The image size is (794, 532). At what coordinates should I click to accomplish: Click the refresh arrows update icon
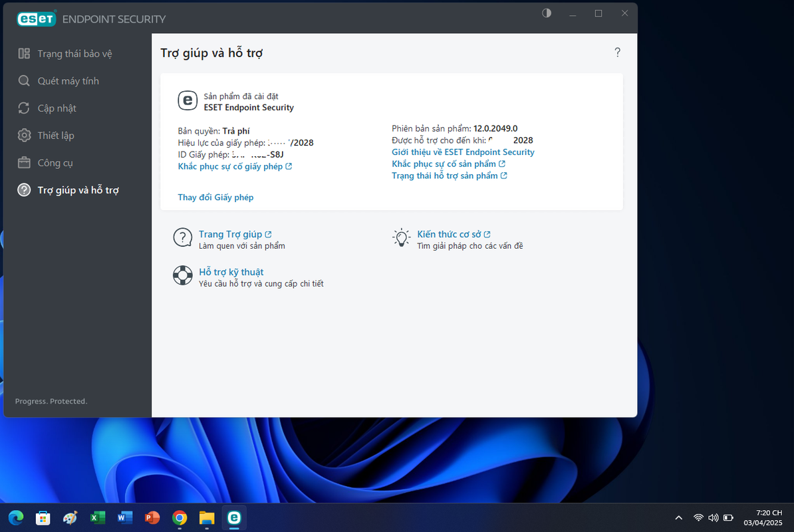tap(24, 108)
